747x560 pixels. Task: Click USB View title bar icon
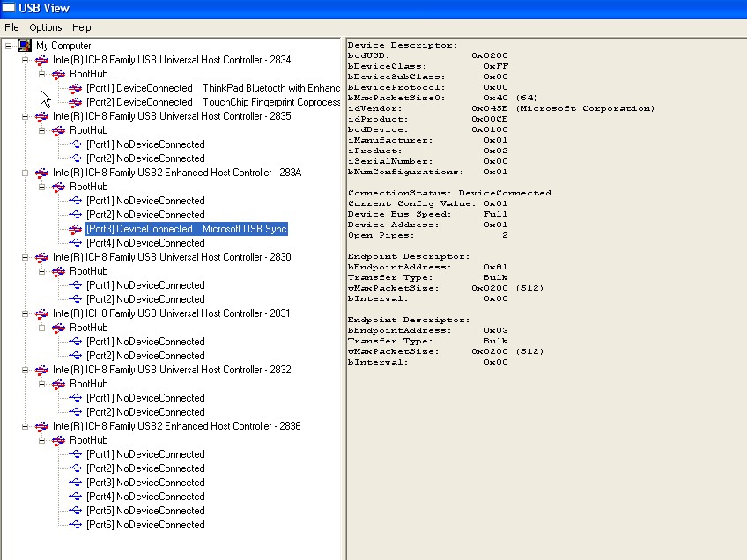coord(9,8)
